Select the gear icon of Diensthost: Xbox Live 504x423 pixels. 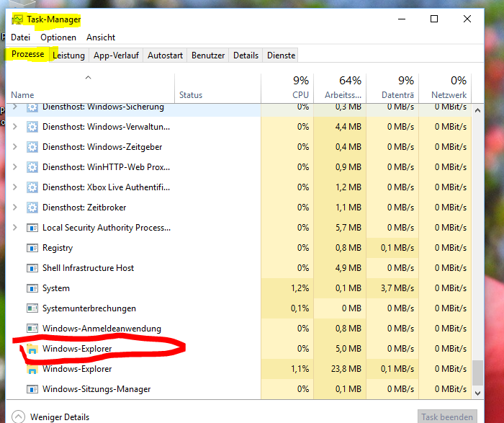click(32, 187)
